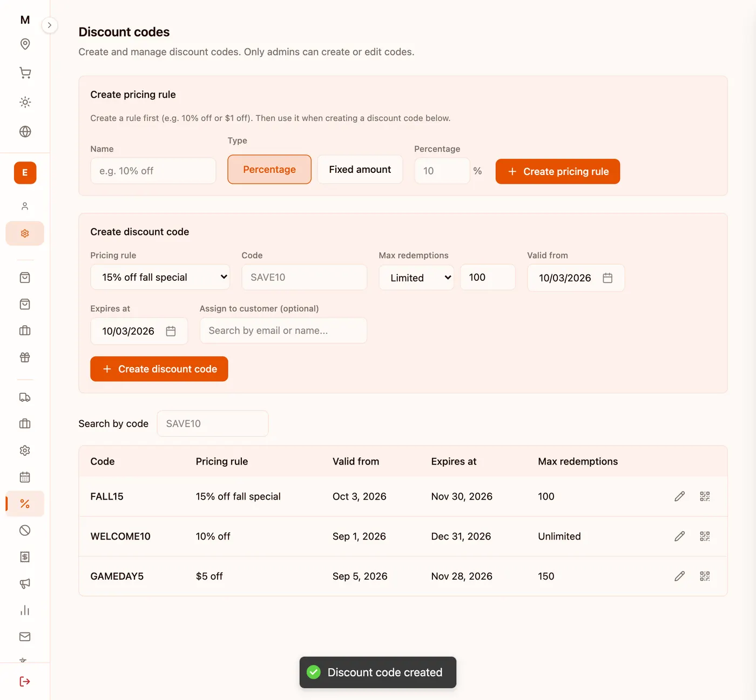Open the Valid from calendar picker
756x700 pixels.
click(x=607, y=278)
